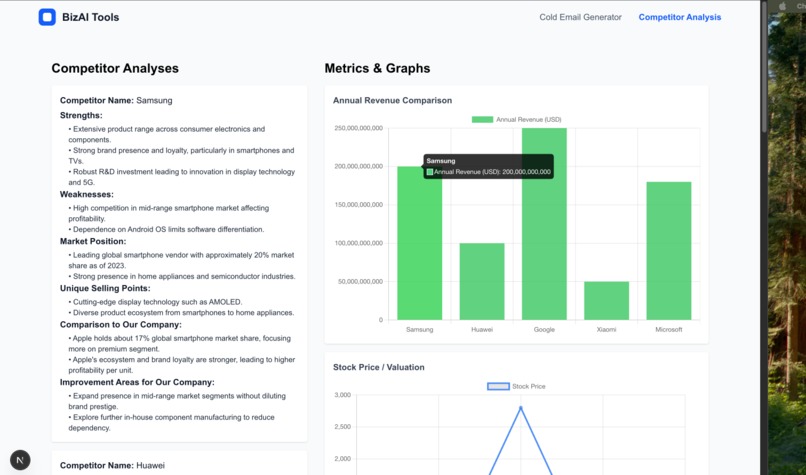Click the Xiaomi x-axis label
The height and width of the screenshot is (475, 806).
[x=606, y=330]
